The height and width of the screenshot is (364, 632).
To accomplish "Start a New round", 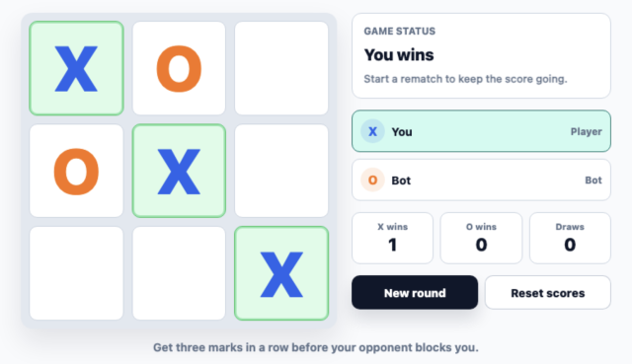I will (415, 293).
